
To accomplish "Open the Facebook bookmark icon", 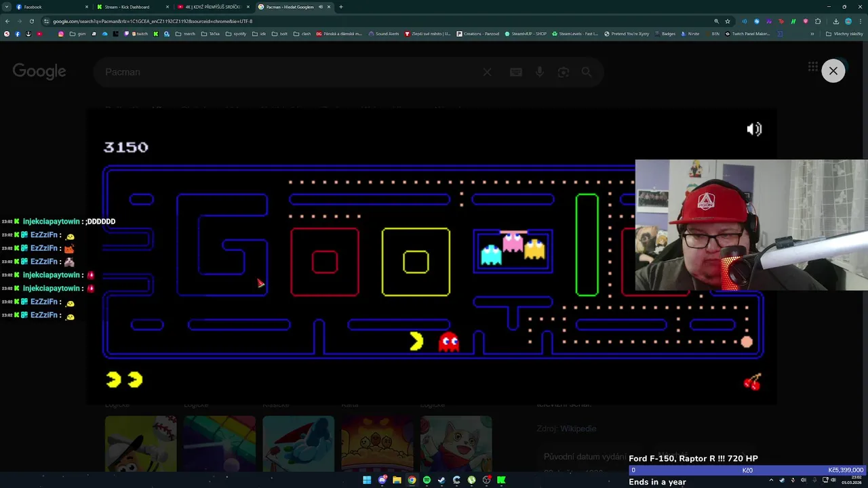I will point(18,33).
